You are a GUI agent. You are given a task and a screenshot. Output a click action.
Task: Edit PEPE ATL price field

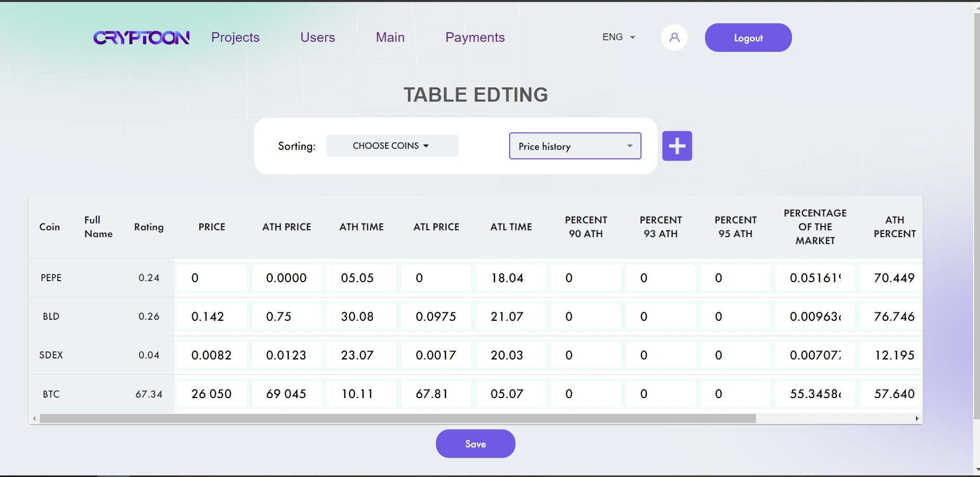(x=436, y=278)
